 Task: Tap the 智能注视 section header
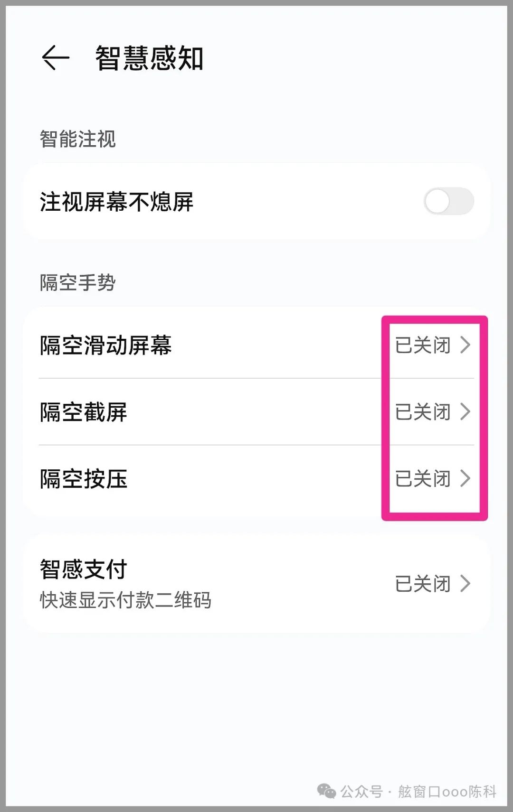[x=77, y=139]
